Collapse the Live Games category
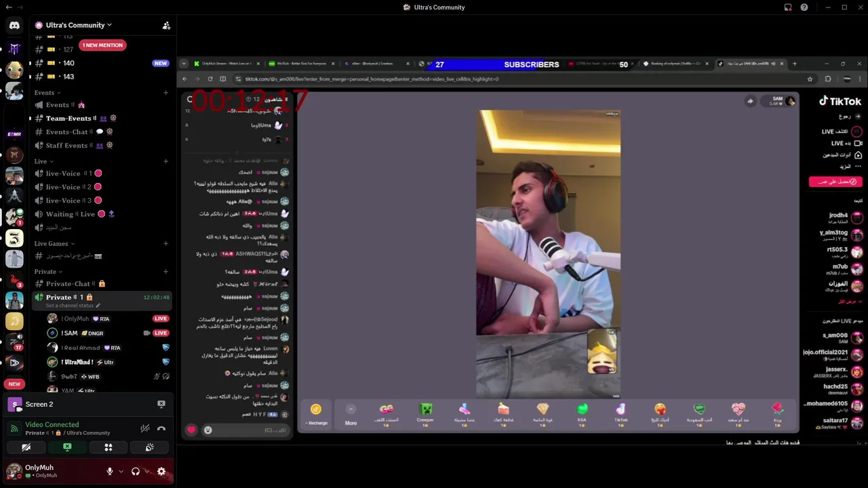The image size is (868, 488). pos(54,243)
